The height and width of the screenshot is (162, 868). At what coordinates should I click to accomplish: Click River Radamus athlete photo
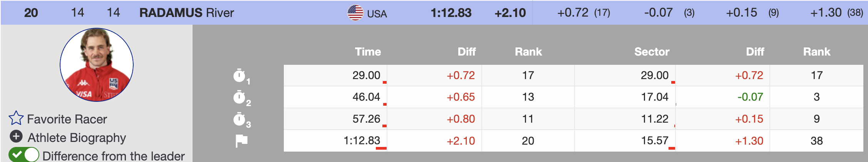(97, 65)
